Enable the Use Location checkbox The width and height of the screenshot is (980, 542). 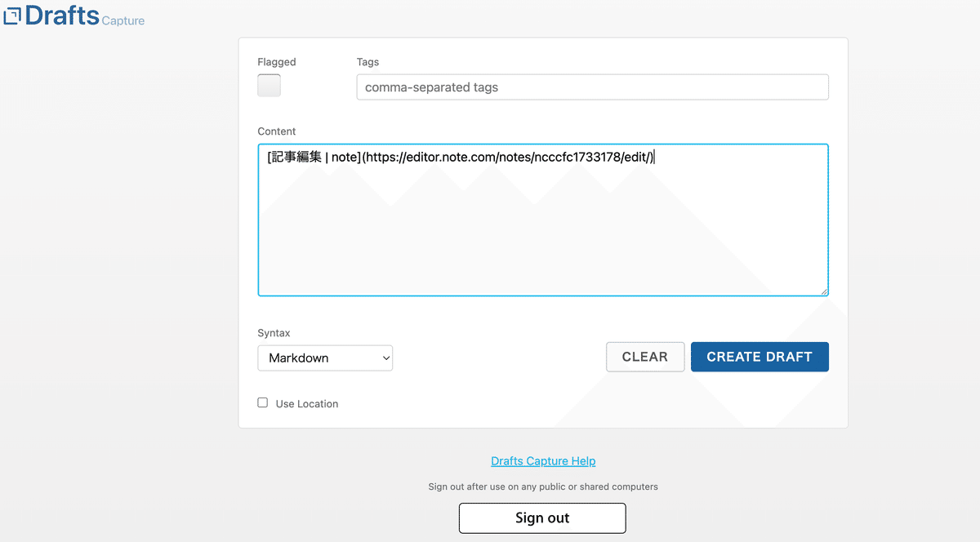click(x=262, y=402)
